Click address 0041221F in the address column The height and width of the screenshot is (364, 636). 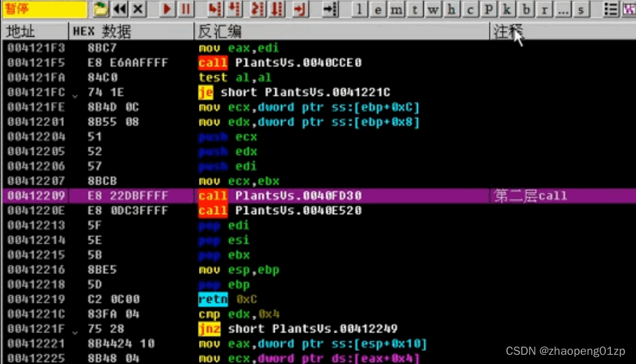pos(36,329)
